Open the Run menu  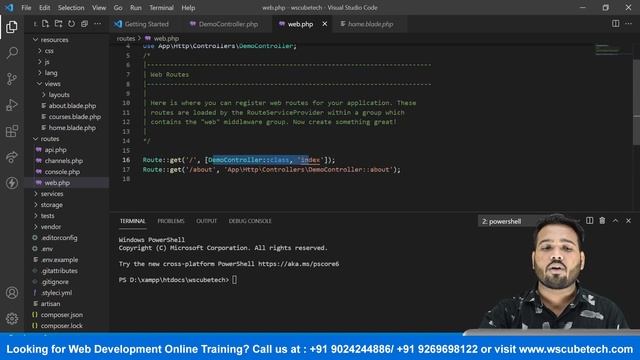point(136,8)
